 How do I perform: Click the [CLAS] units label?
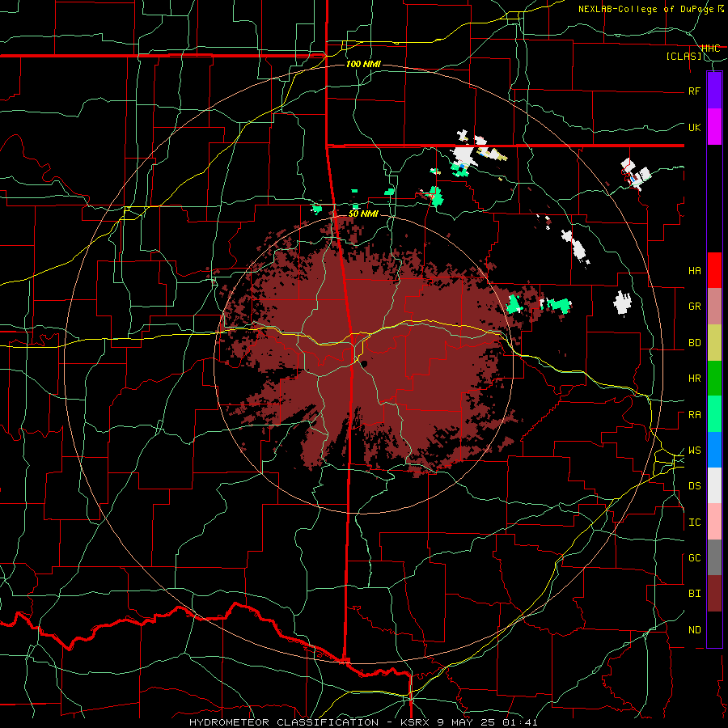point(684,57)
